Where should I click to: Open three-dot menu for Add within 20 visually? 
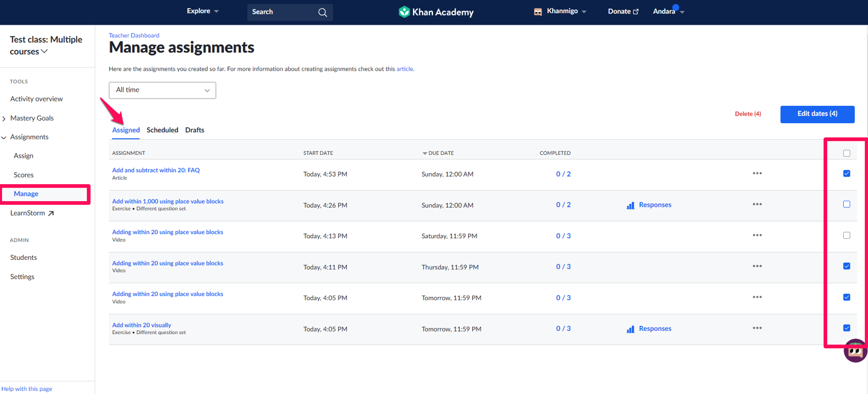(x=757, y=328)
